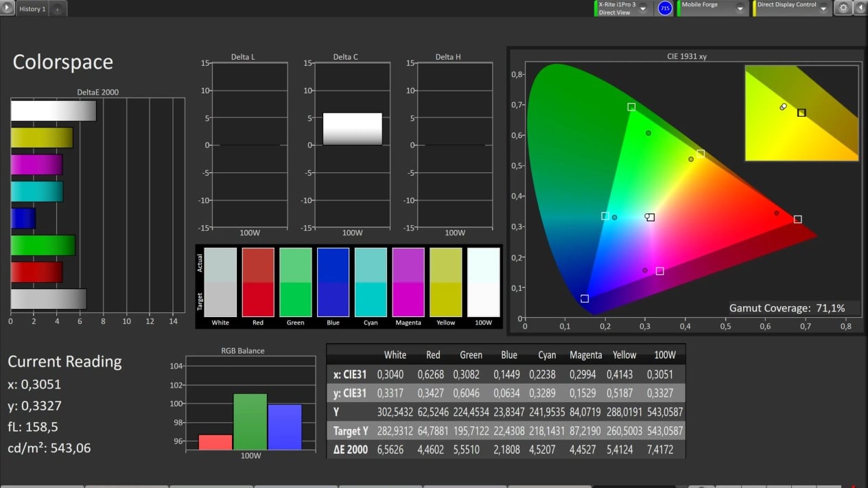Image resolution: width=868 pixels, height=488 pixels.
Task: Select the White swatch in the Actual/Target strip
Action: (x=220, y=282)
